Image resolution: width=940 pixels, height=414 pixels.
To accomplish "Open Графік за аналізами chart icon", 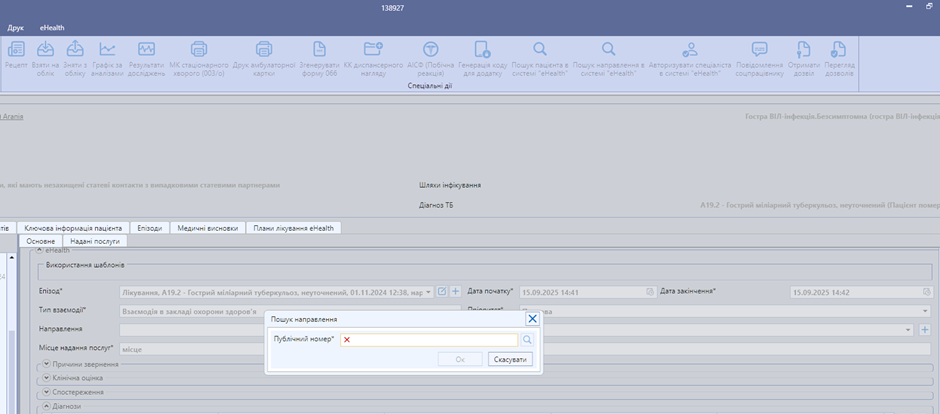I will click(x=107, y=50).
